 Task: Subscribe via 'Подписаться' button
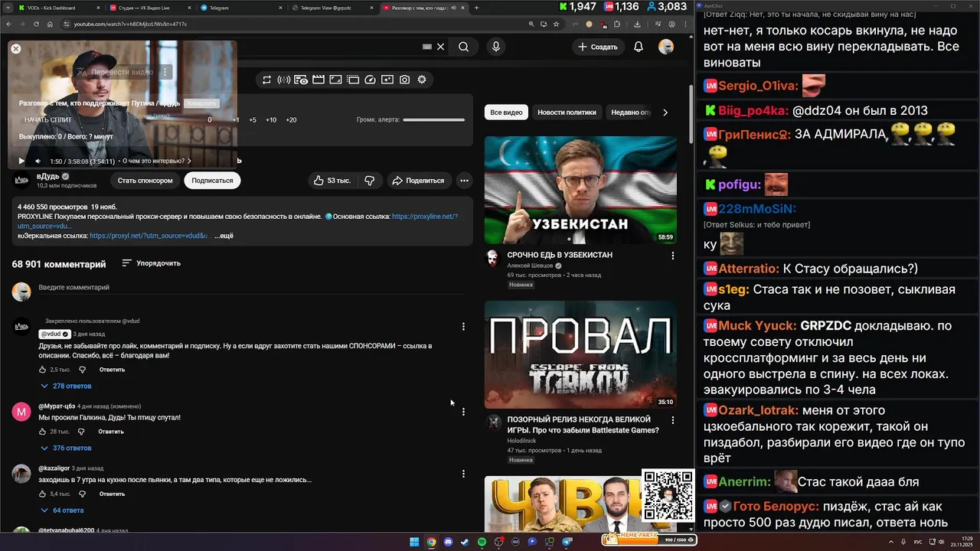pos(212,181)
